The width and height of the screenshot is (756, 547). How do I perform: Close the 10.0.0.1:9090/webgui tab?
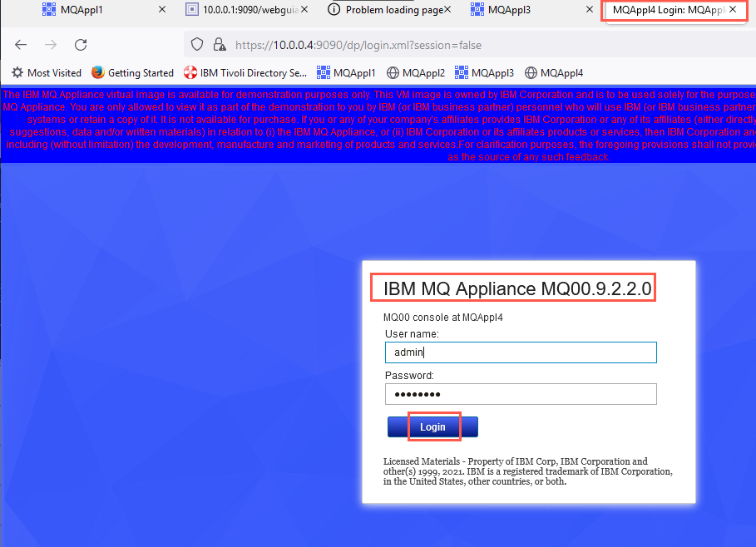(304, 10)
